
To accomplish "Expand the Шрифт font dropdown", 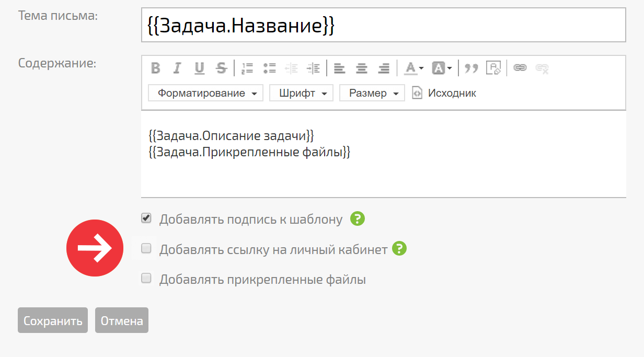I will pyautogui.click(x=302, y=93).
